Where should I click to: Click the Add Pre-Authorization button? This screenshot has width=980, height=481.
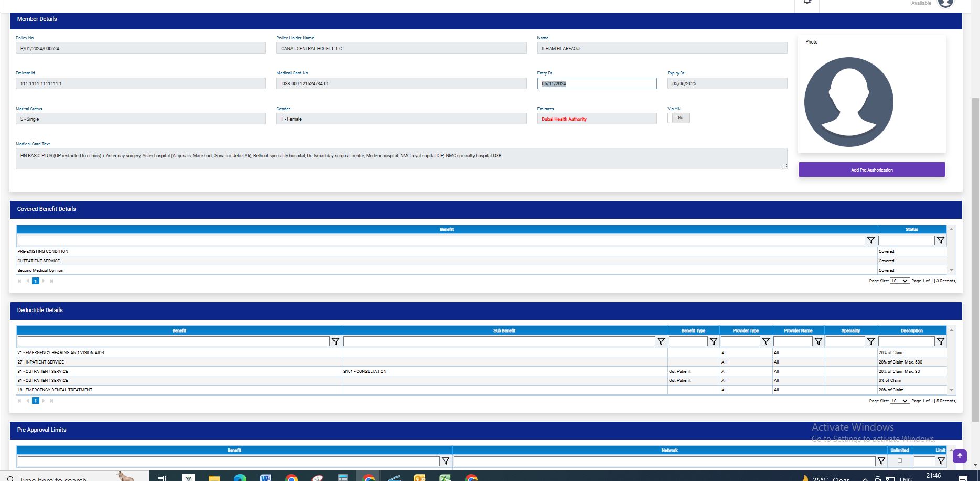point(871,170)
